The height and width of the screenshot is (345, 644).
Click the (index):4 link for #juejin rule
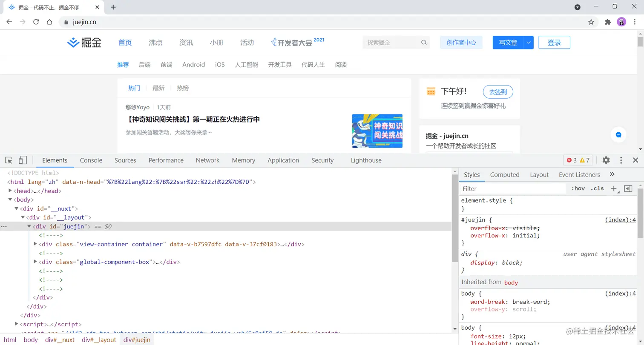click(621, 220)
